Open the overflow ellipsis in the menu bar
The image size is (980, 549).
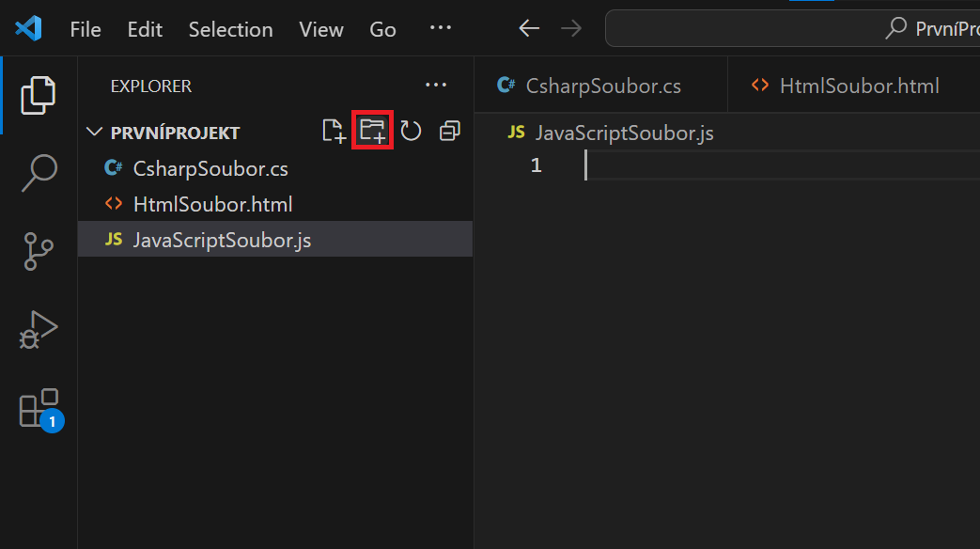coord(440,28)
